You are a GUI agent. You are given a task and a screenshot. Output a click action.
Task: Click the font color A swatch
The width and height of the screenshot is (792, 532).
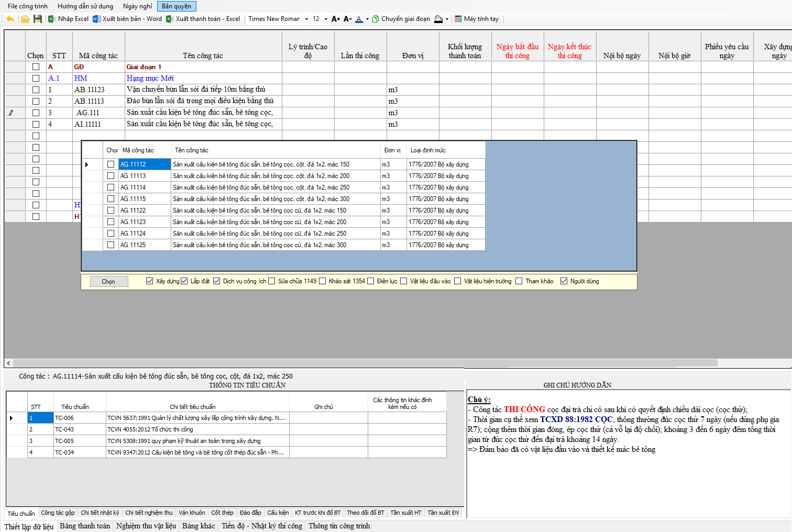click(x=359, y=19)
